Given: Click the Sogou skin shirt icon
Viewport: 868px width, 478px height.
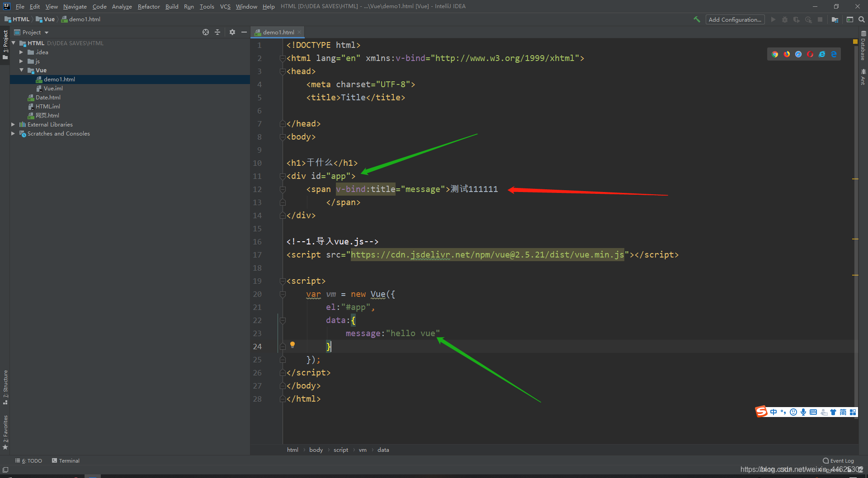Looking at the screenshot, I should tap(833, 412).
